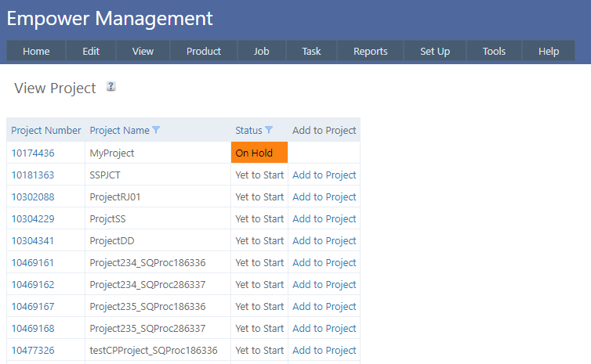Viewport: 591px width, 364px height.
Task: Open the Tools menu
Action: [494, 52]
